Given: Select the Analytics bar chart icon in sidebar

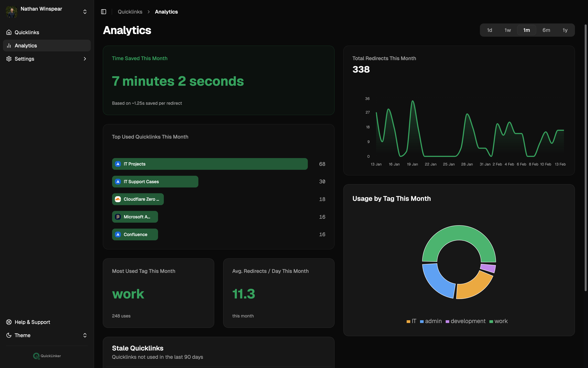Looking at the screenshot, I should tap(9, 46).
